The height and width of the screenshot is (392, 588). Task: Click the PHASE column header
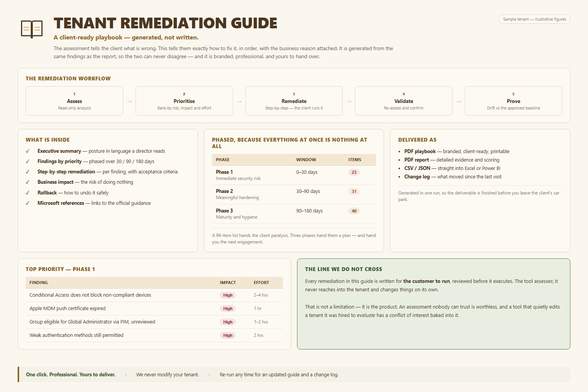point(223,160)
